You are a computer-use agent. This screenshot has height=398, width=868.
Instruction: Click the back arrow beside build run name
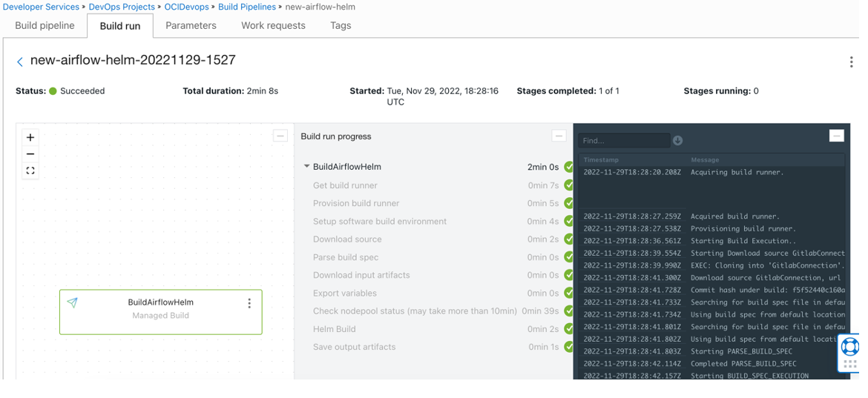pyautogui.click(x=20, y=62)
